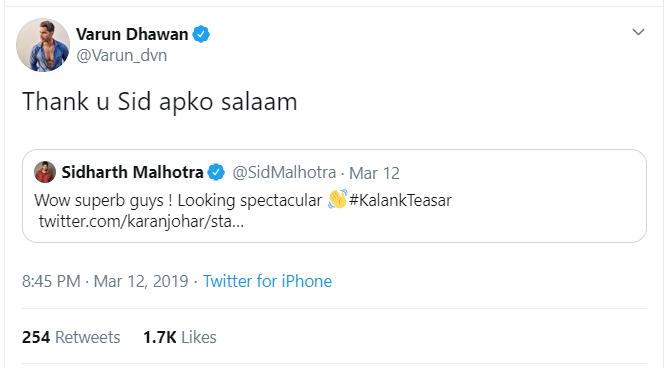Image resolution: width=667 pixels, height=368 pixels.
Task: View the 254 Retweets list
Action: click(x=71, y=337)
